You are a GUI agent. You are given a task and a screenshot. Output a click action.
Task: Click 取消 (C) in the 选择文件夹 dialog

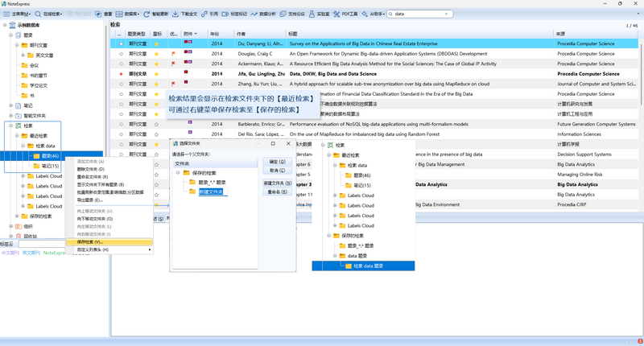[277, 171]
